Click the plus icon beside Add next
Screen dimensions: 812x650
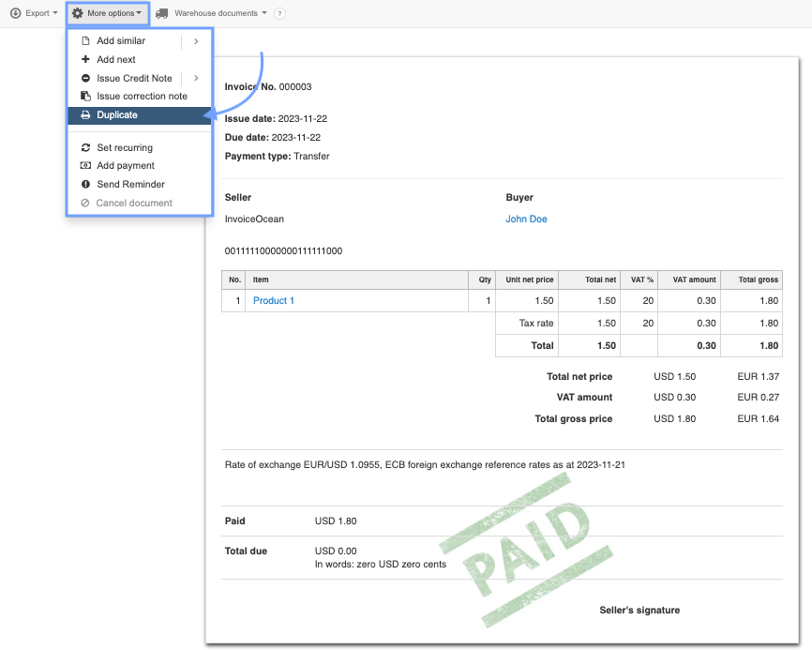coord(86,59)
